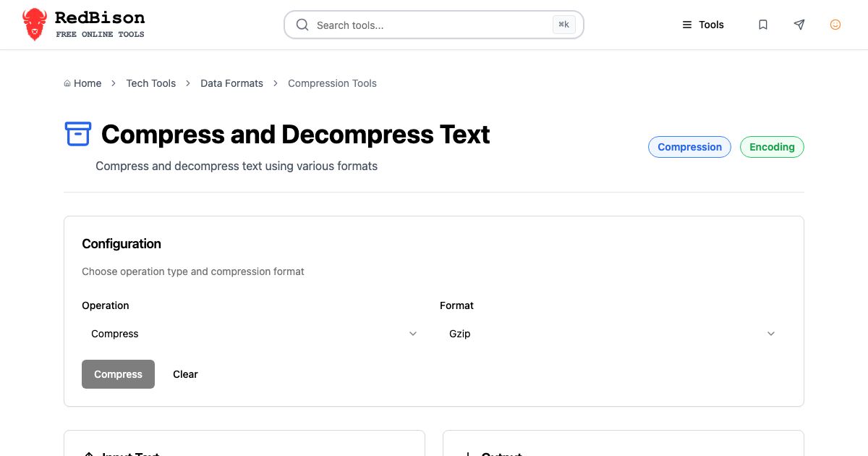Click the search magnifier icon
The image size is (868, 456).
(302, 25)
